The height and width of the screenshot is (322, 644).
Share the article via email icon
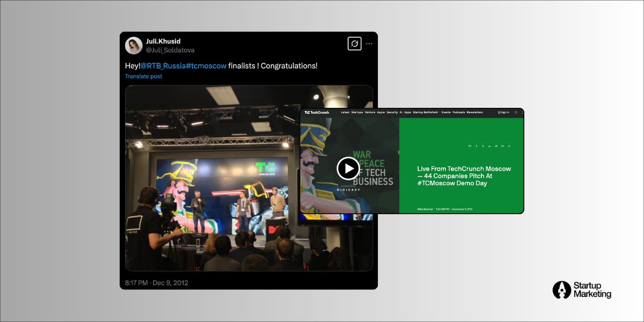tap(502, 146)
